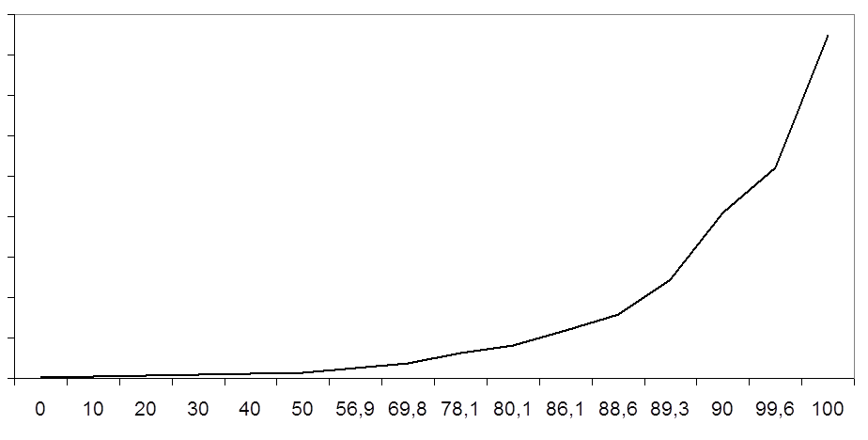Select the x-axis label 10
The image size is (868, 440).
point(93,409)
